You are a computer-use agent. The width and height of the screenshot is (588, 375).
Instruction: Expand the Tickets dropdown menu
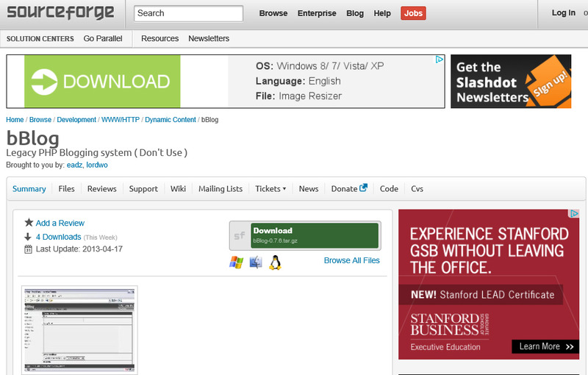click(270, 189)
